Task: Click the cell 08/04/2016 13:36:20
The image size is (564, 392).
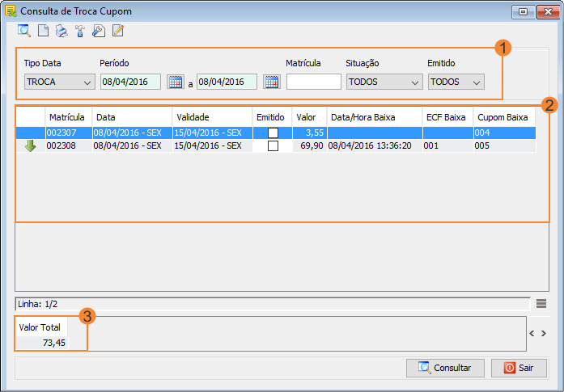Action: (x=375, y=145)
